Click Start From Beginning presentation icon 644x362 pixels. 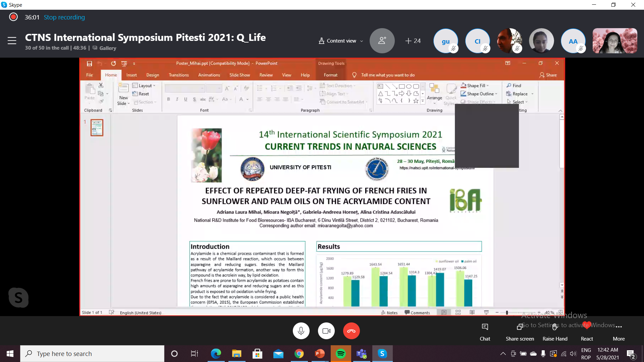[124, 63]
